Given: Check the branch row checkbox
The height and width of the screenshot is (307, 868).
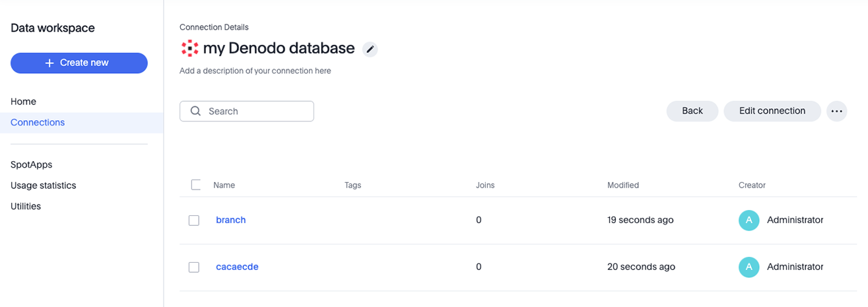Looking at the screenshot, I should (x=194, y=221).
